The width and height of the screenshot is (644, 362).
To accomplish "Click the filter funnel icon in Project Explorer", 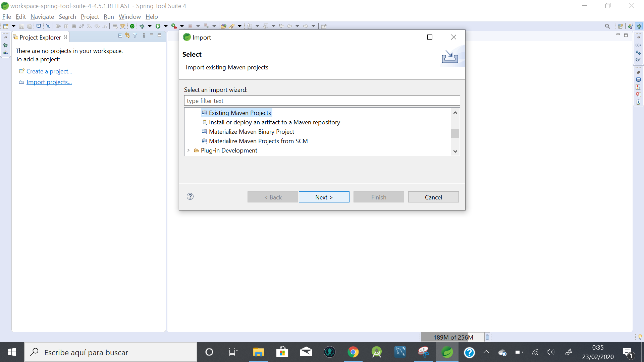I will [x=135, y=36].
